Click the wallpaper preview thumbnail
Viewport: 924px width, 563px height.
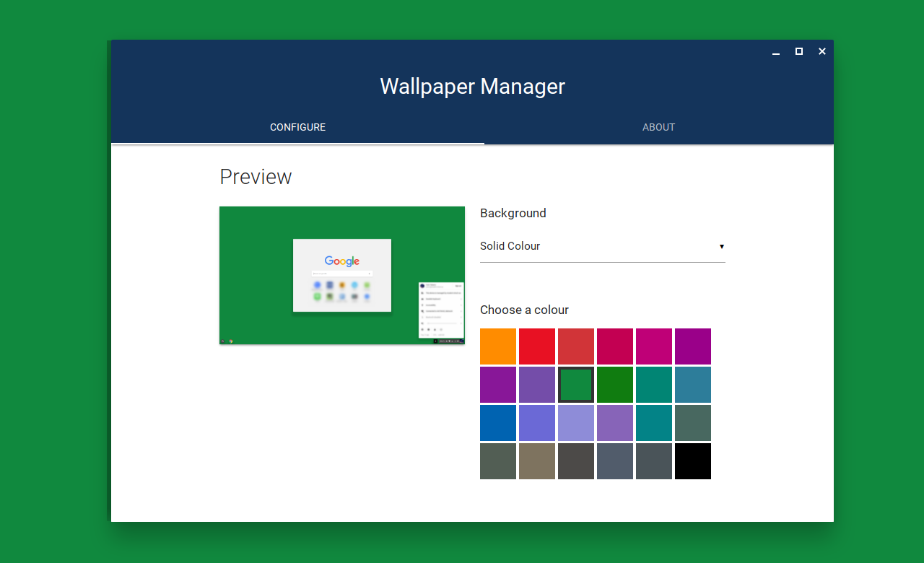click(x=341, y=275)
